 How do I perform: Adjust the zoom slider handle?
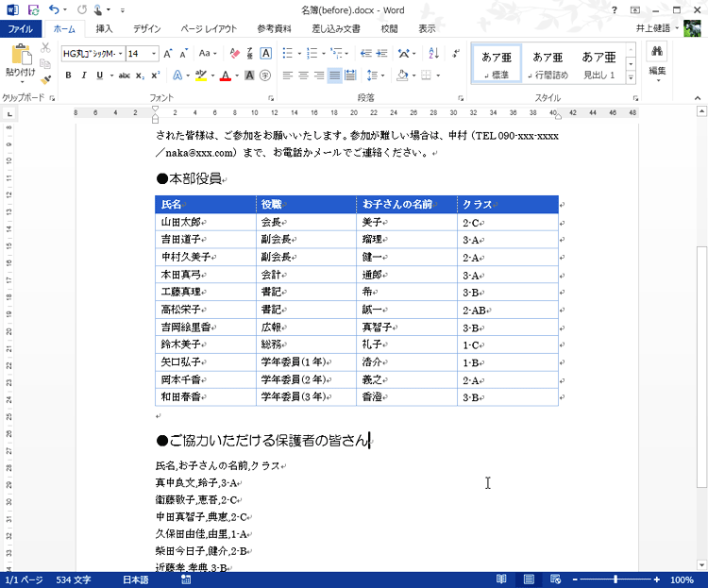615,580
